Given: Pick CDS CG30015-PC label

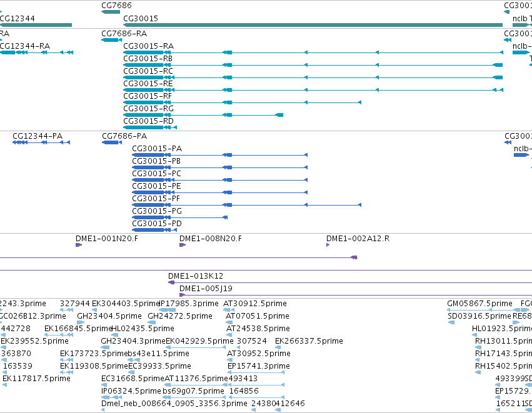Looking at the screenshot, I should (x=156, y=174).
